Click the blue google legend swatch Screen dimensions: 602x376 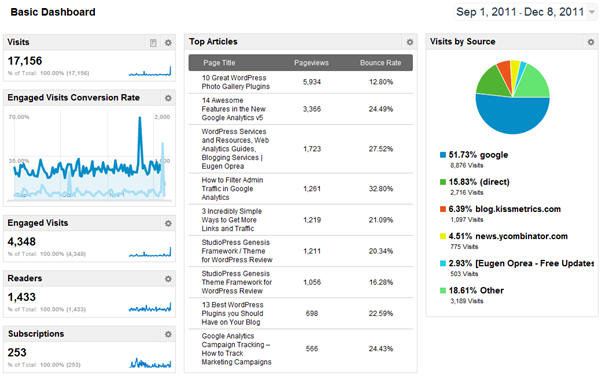pos(443,155)
